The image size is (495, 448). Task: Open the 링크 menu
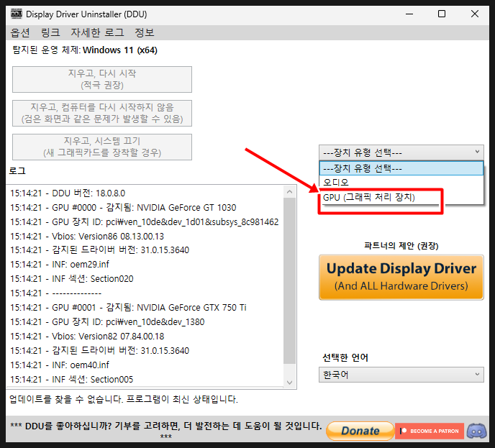[50, 32]
